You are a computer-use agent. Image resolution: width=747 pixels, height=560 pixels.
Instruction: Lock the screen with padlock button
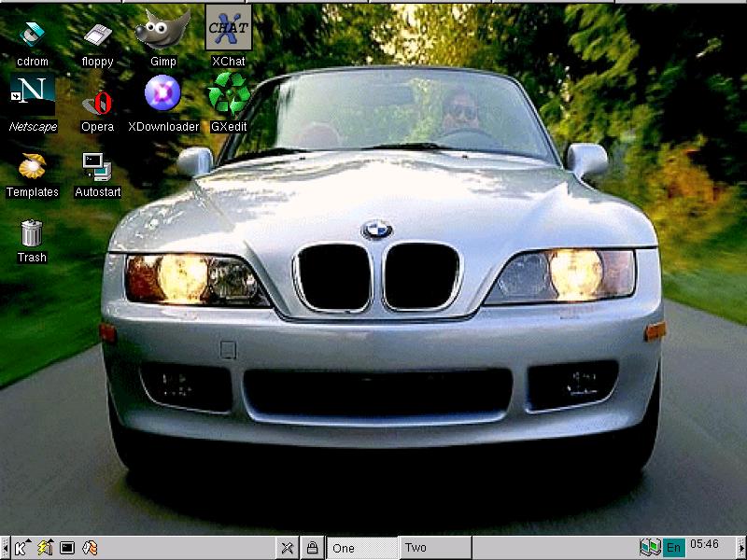click(x=312, y=548)
